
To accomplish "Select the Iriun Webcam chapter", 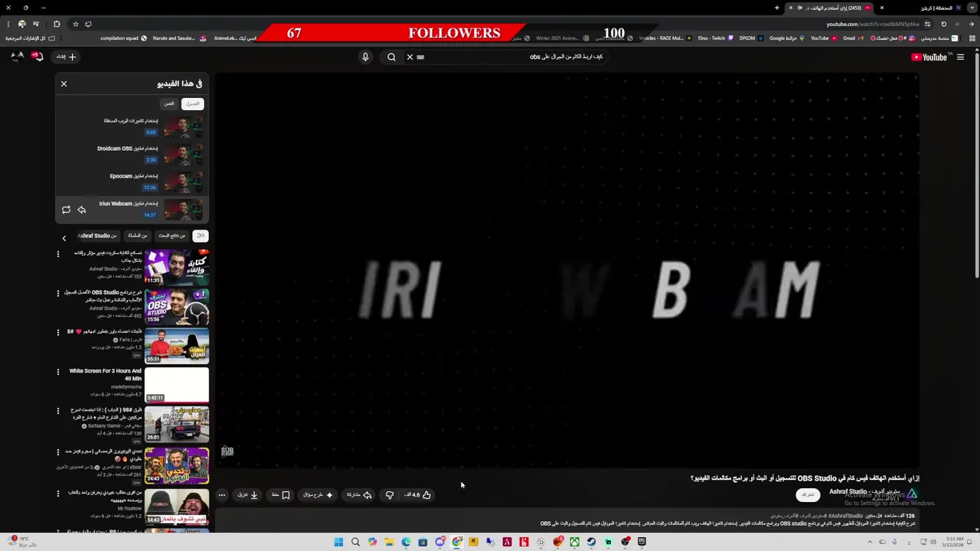I will (132, 209).
